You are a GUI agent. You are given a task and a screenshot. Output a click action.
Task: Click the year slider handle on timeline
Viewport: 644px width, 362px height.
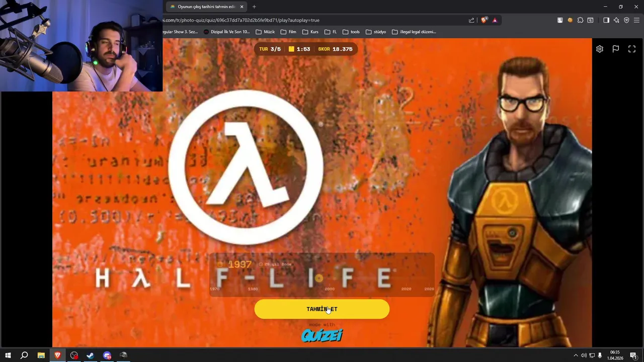tap(318, 278)
